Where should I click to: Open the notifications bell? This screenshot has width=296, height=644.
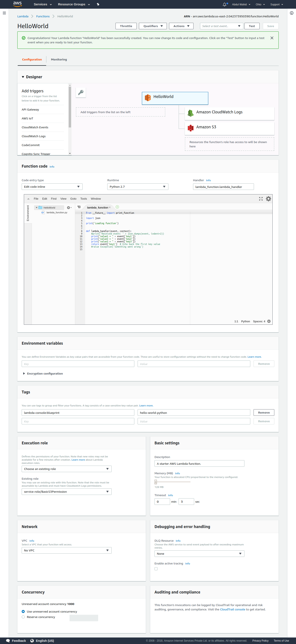point(224,4)
